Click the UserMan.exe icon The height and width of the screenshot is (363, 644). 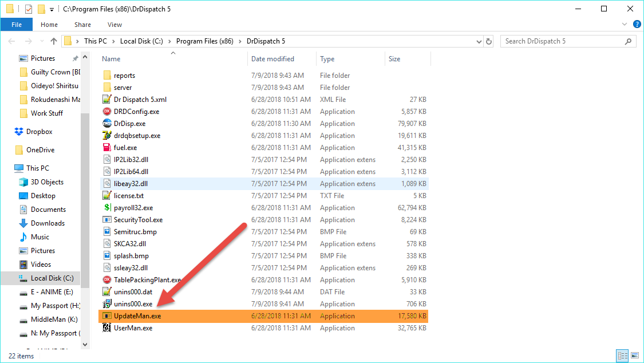pos(107,328)
